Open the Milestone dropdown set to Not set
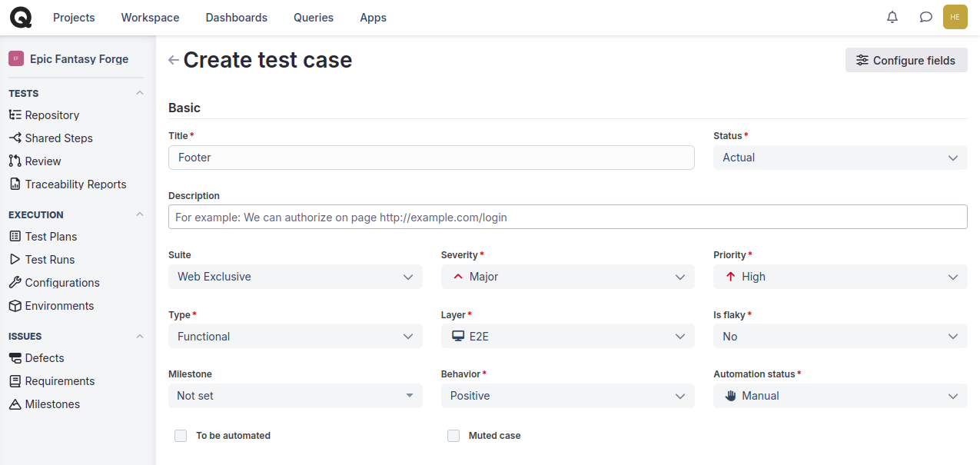Viewport: 980px width, 465px height. [x=295, y=396]
